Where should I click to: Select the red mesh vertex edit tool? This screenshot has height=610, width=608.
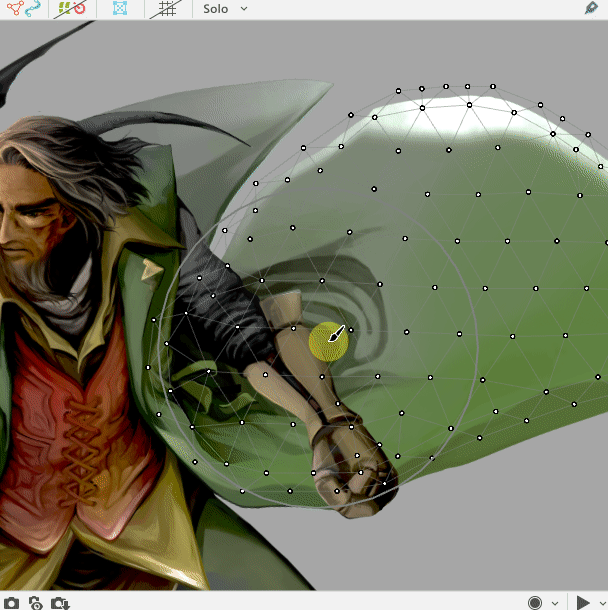[15, 8]
